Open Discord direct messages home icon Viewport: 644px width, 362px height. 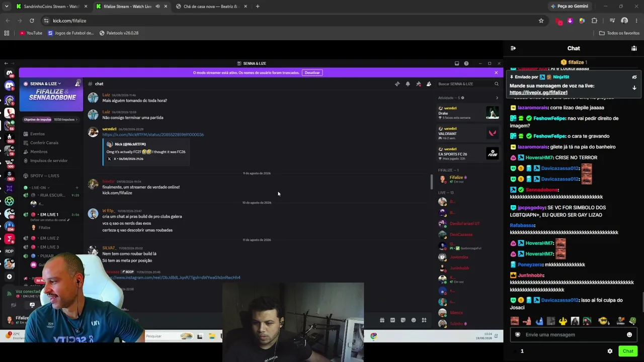tap(9, 72)
